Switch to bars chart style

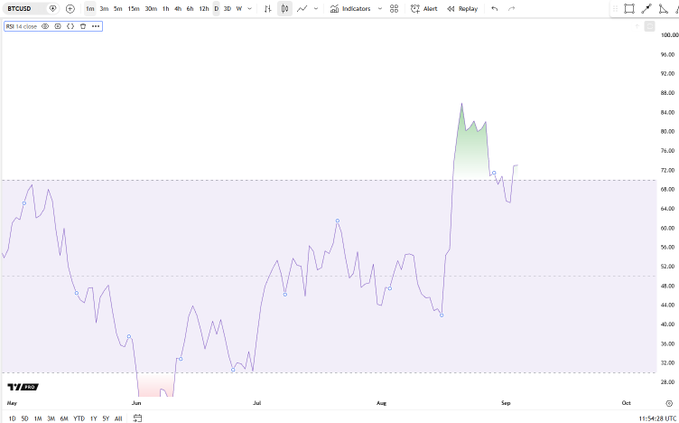(x=268, y=9)
